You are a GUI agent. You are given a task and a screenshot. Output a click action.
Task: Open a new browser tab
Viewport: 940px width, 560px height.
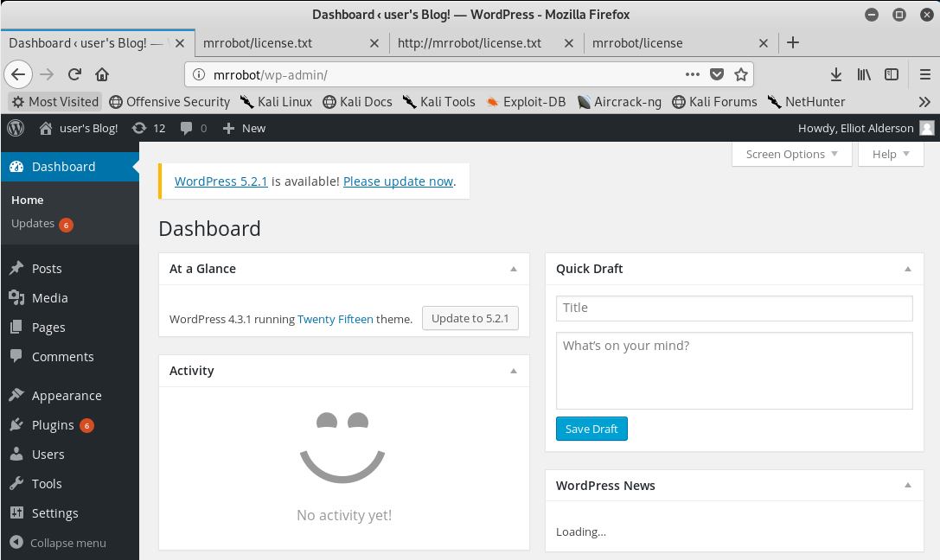[x=792, y=42]
